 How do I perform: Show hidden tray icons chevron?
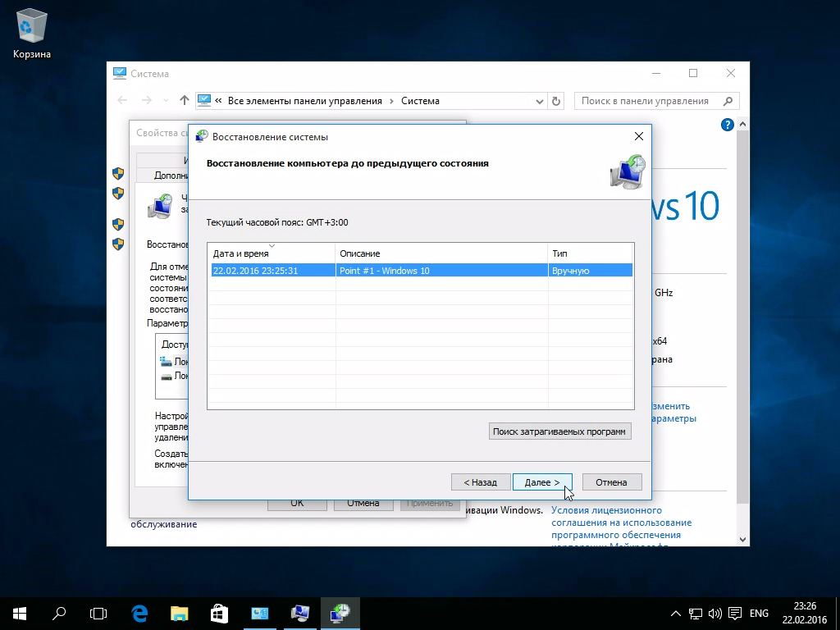pyautogui.click(x=676, y=614)
